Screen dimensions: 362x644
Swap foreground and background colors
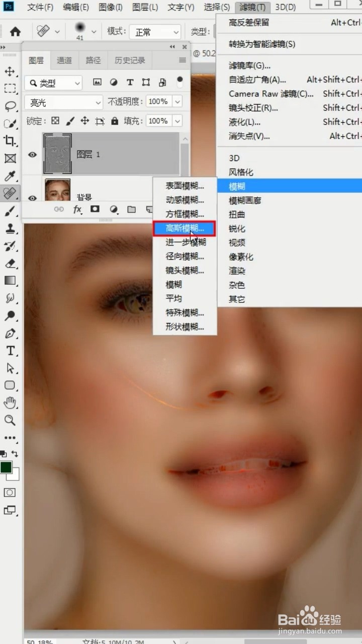(15, 453)
